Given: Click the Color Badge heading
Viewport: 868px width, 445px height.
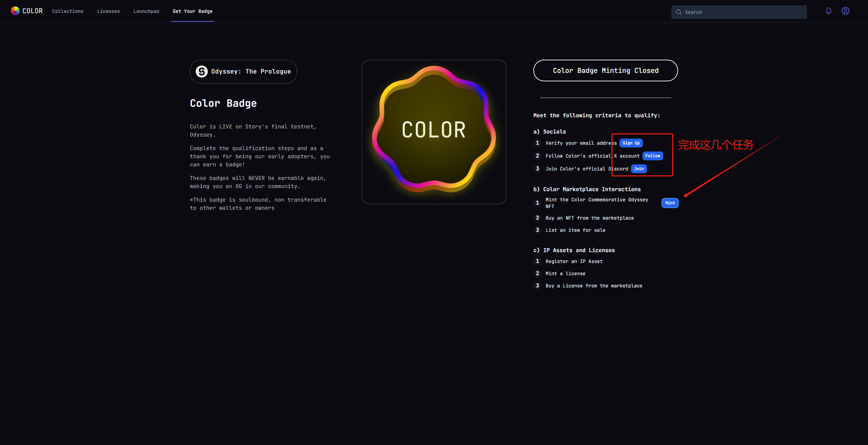Looking at the screenshot, I should tap(223, 103).
